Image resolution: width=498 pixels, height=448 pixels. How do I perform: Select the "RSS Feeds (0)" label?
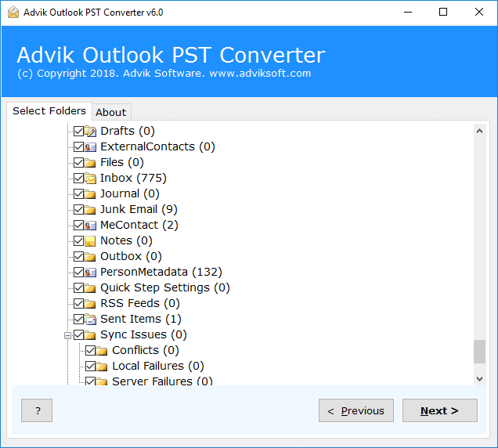coord(140,303)
